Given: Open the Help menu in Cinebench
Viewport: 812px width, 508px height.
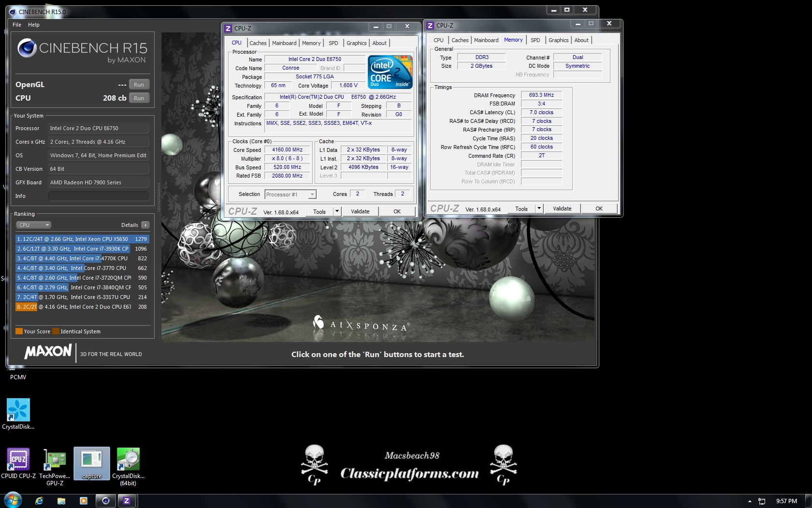Looking at the screenshot, I should tap(33, 25).
